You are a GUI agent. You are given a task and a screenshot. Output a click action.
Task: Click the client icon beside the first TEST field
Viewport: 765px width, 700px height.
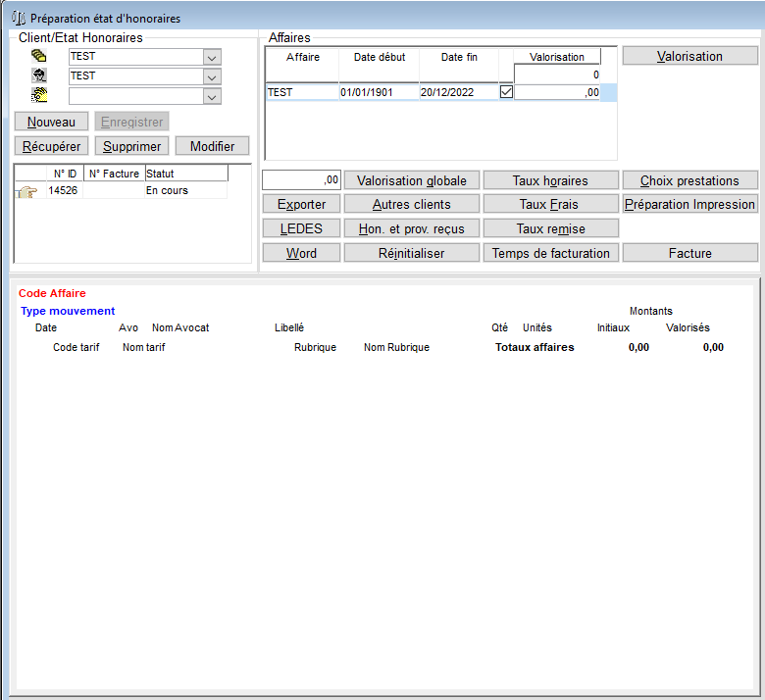[x=39, y=56]
